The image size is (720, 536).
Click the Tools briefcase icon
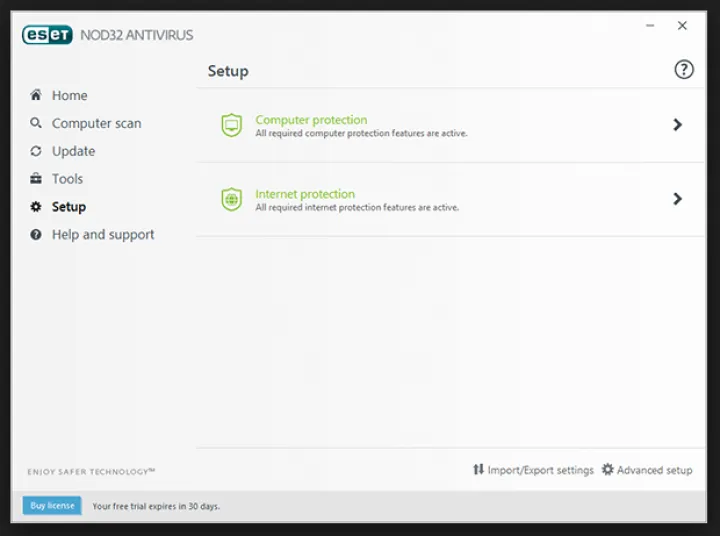(36, 179)
